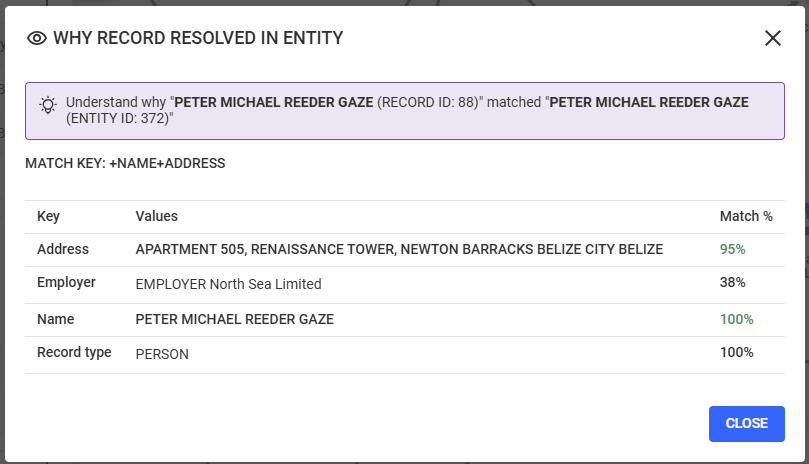Screen dimensions: 809x464
Task: Click the MATCH KEY +NAME+ADDRESS text
Action: [125, 164]
